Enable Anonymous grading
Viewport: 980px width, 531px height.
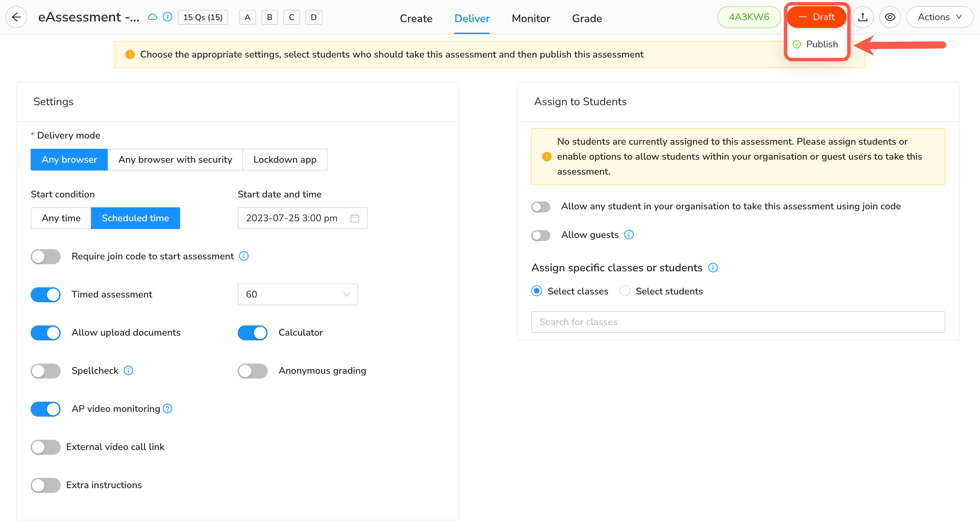253,370
